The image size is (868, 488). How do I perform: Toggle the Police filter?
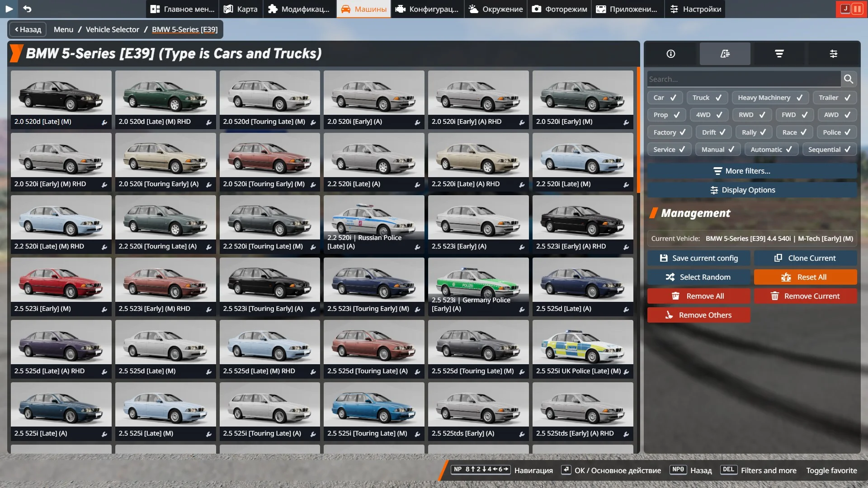pyautogui.click(x=837, y=132)
